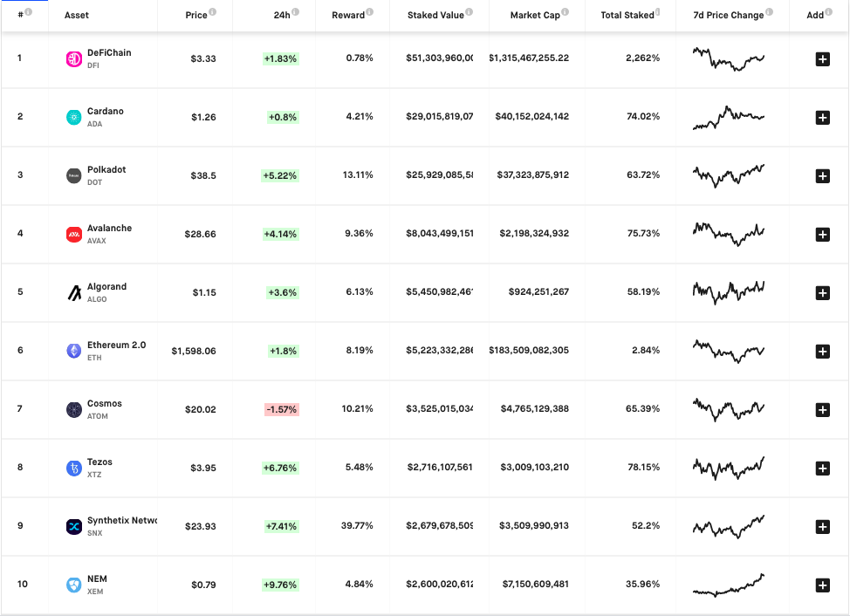Click the Cardano ADA logo icon
Screen dimensions: 850x616
click(x=74, y=117)
